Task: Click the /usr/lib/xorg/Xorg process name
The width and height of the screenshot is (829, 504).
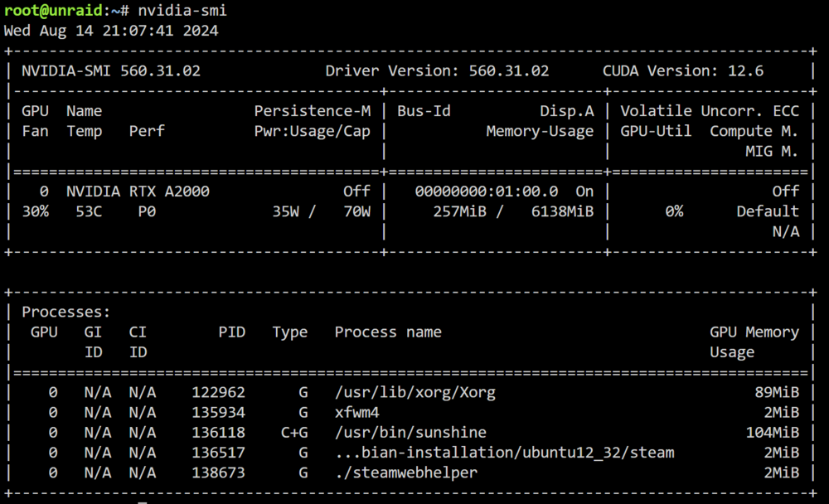Action: [x=415, y=392]
